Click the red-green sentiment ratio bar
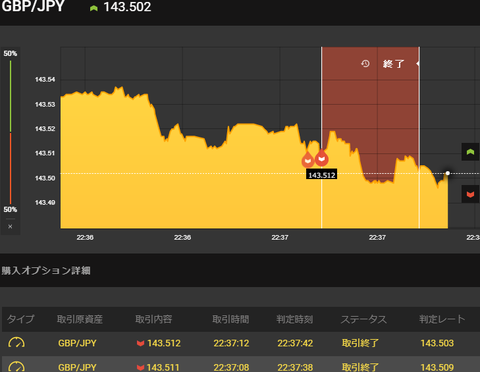 click(10, 132)
